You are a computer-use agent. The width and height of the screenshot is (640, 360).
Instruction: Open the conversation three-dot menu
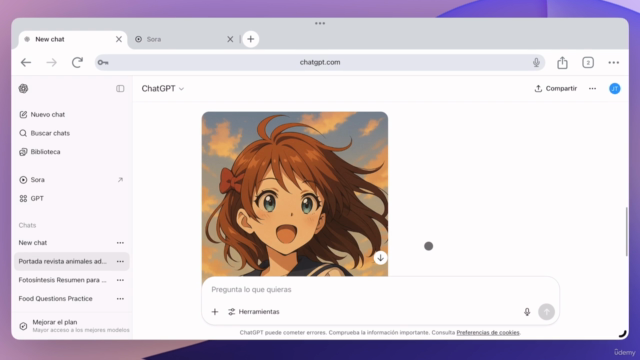[592, 89]
